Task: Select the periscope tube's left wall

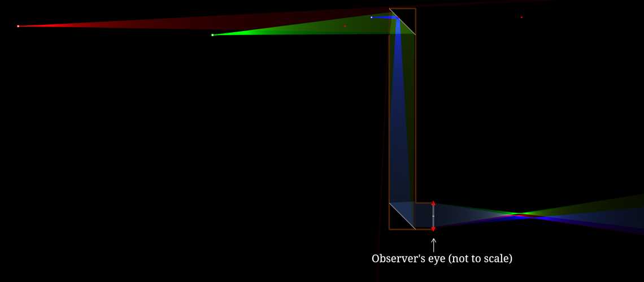Action: tap(389, 113)
